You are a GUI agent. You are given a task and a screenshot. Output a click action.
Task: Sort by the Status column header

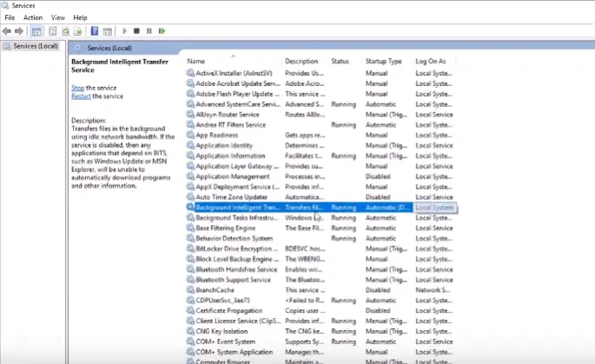tap(346, 61)
